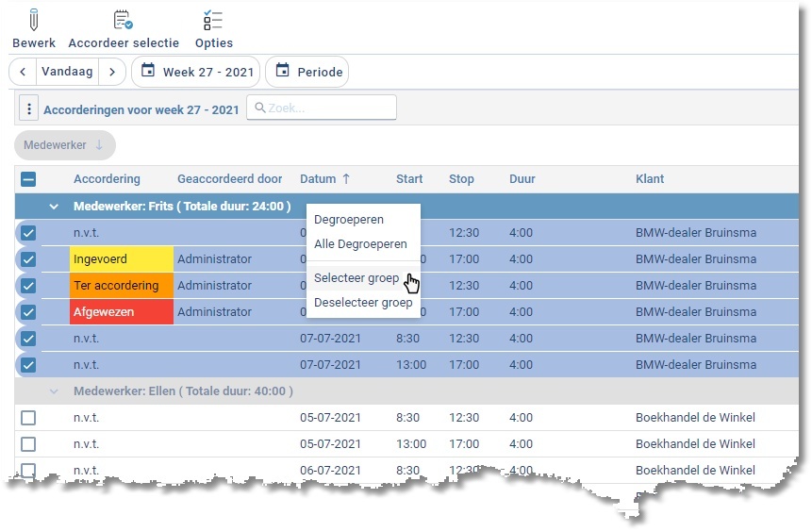Click the Bewerk pencil icon
The image size is (812, 532).
pos(34,20)
